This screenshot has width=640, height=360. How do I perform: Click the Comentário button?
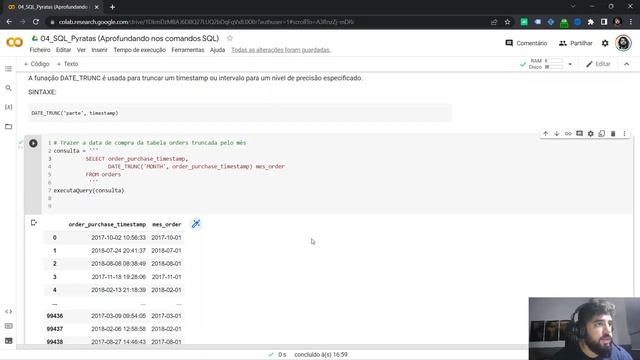pyautogui.click(x=526, y=43)
